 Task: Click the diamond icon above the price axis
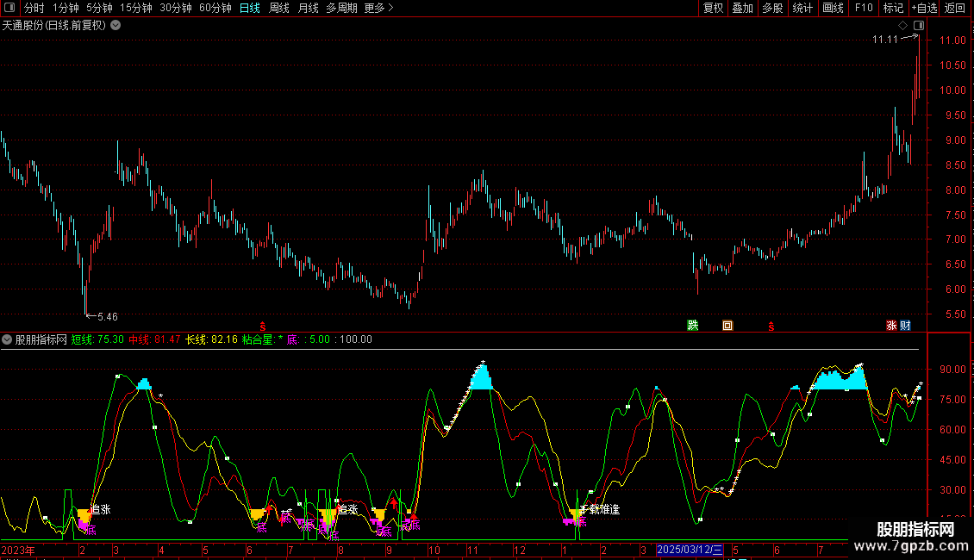903,26
